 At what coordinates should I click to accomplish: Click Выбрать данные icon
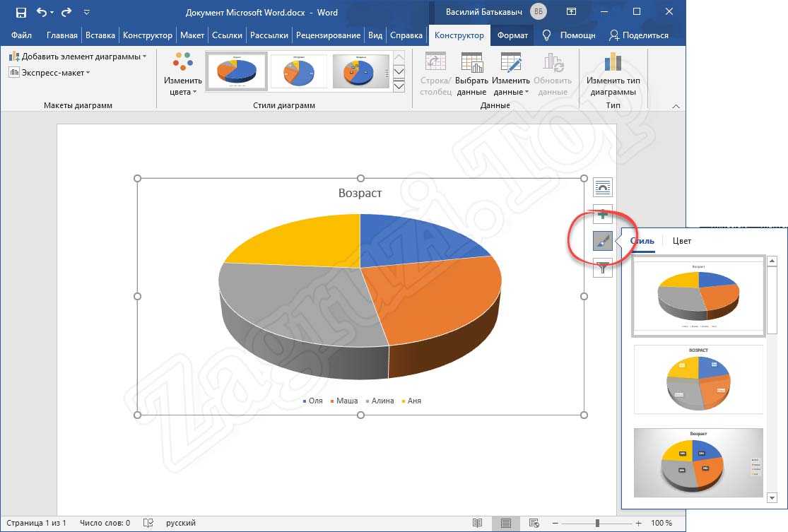pos(471,74)
